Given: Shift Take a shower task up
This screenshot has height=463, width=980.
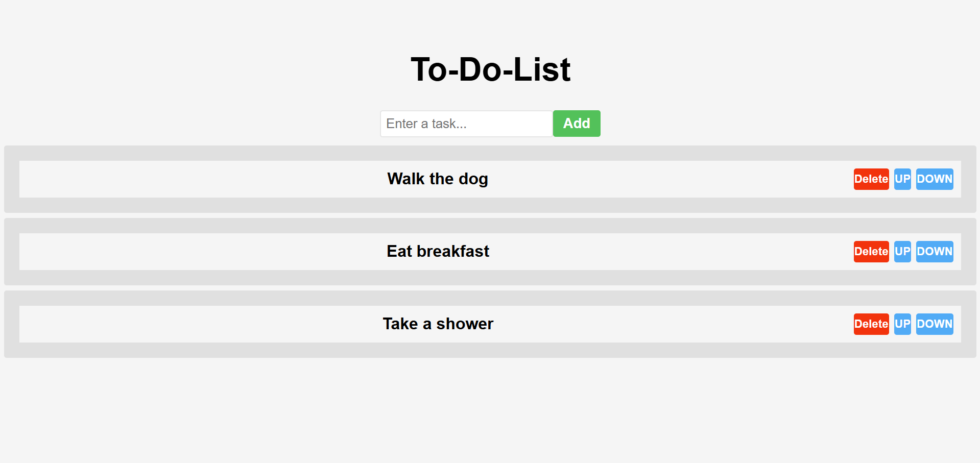Looking at the screenshot, I should click(902, 324).
